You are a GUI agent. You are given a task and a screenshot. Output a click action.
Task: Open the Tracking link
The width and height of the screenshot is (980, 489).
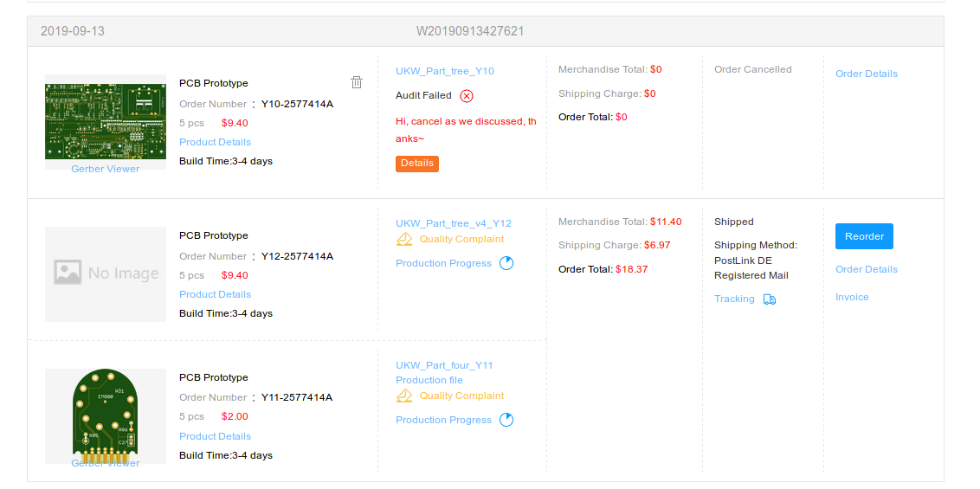[x=734, y=299]
